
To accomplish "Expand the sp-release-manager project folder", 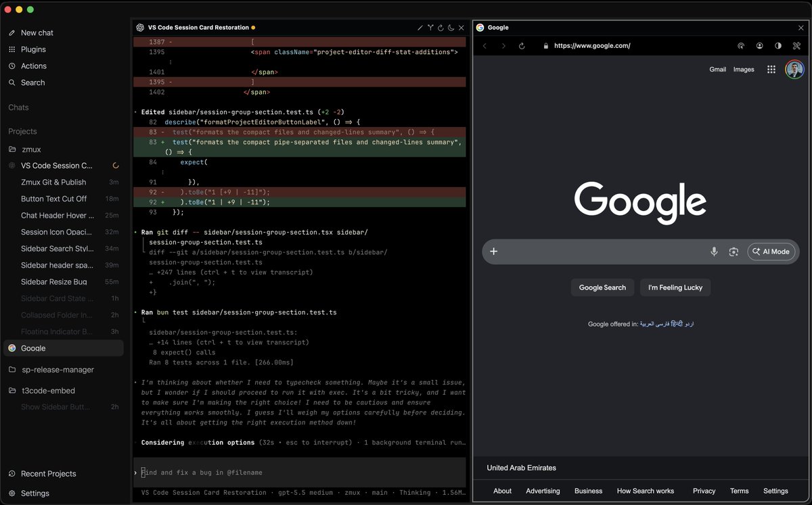I will [64, 370].
